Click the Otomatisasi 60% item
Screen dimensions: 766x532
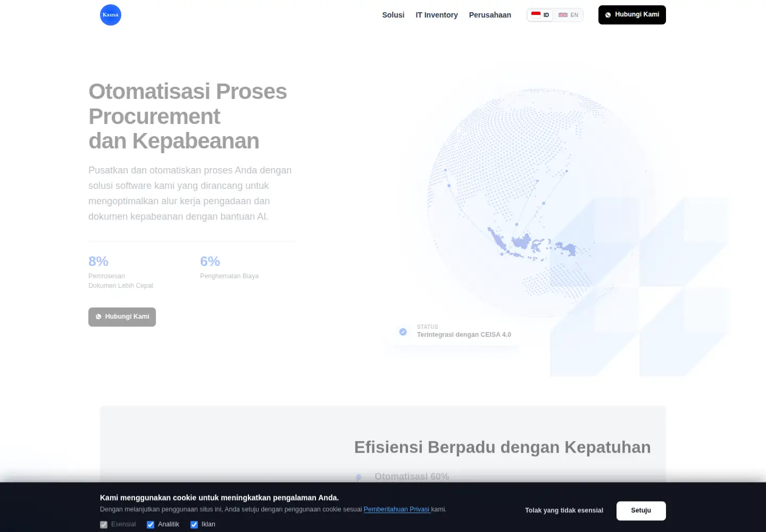[x=412, y=477]
